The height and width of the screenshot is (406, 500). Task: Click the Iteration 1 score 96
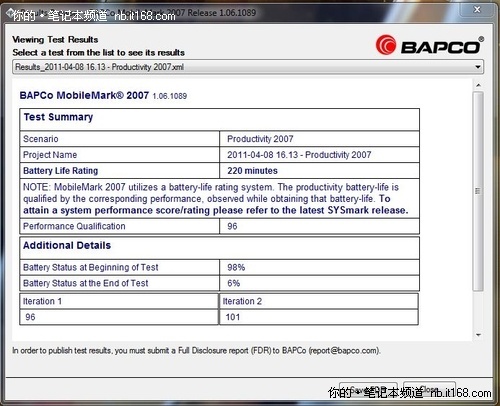pyautogui.click(x=30, y=317)
